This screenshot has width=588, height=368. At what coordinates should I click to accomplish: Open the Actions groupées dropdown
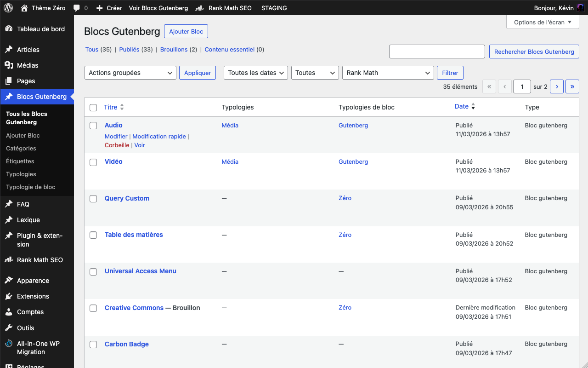[130, 73]
